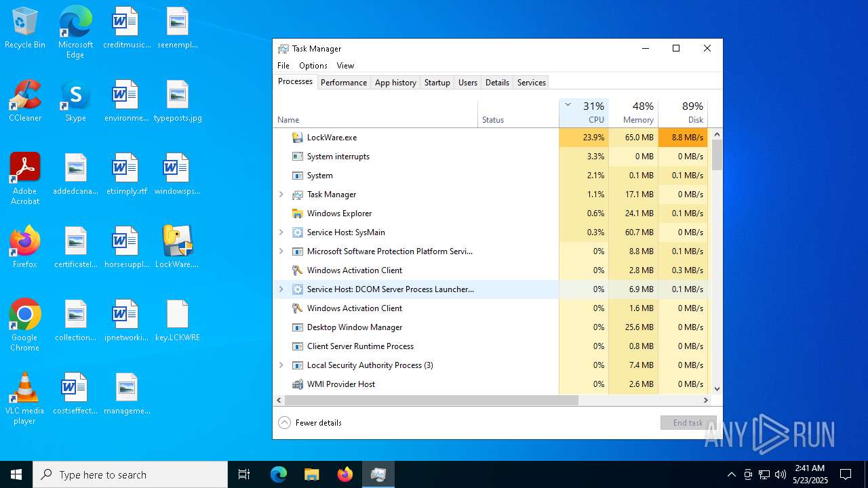Click the taskbar search box
This screenshot has width=868, height=488.
pos(130,474)
